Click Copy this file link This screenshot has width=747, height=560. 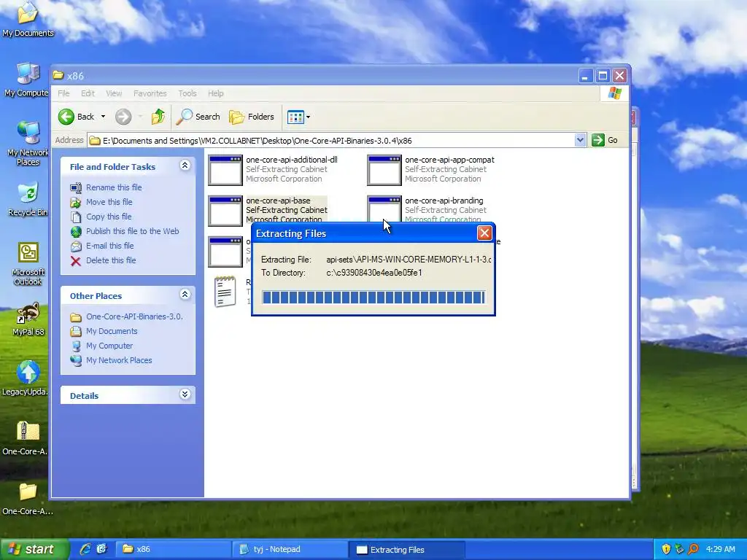click(x=109, y=216)
